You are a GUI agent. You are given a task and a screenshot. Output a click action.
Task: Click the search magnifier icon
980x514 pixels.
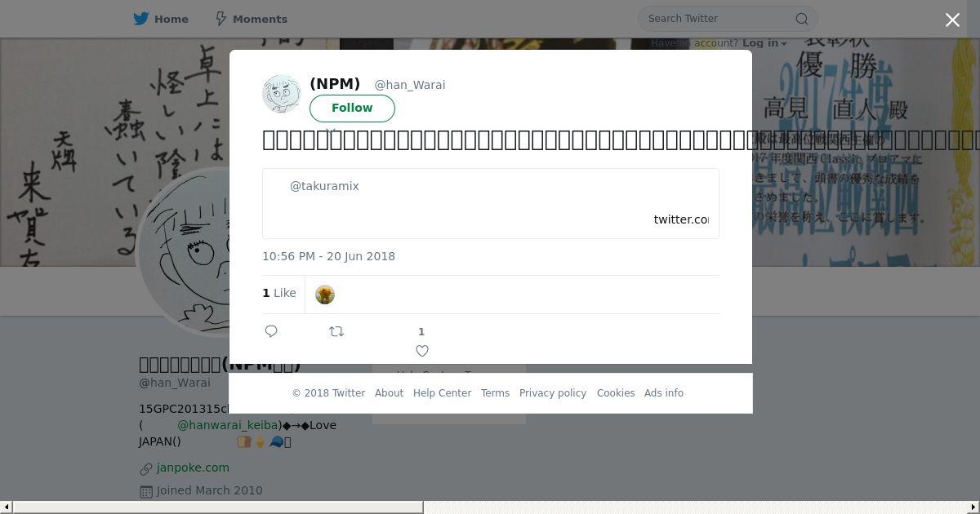point(802,19)
